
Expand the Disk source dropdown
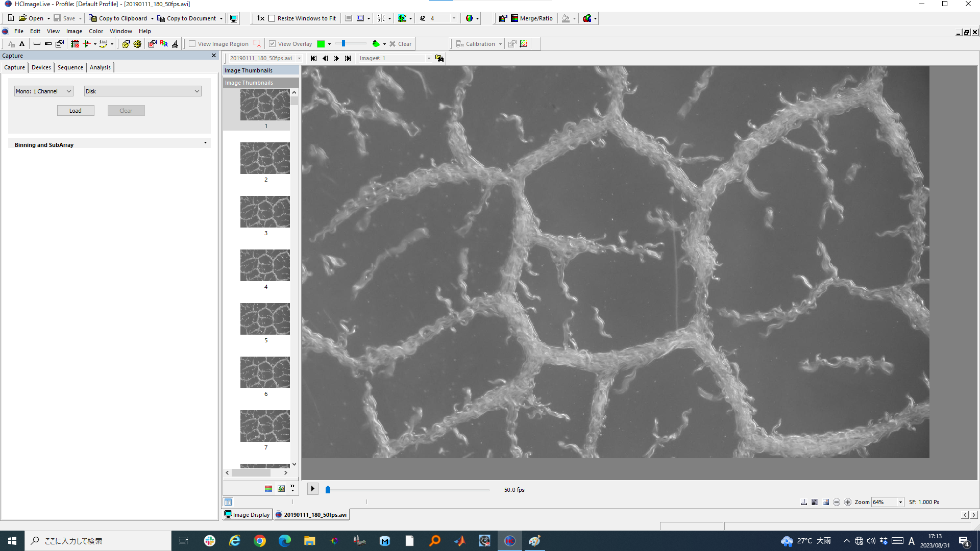coord(142,91)
